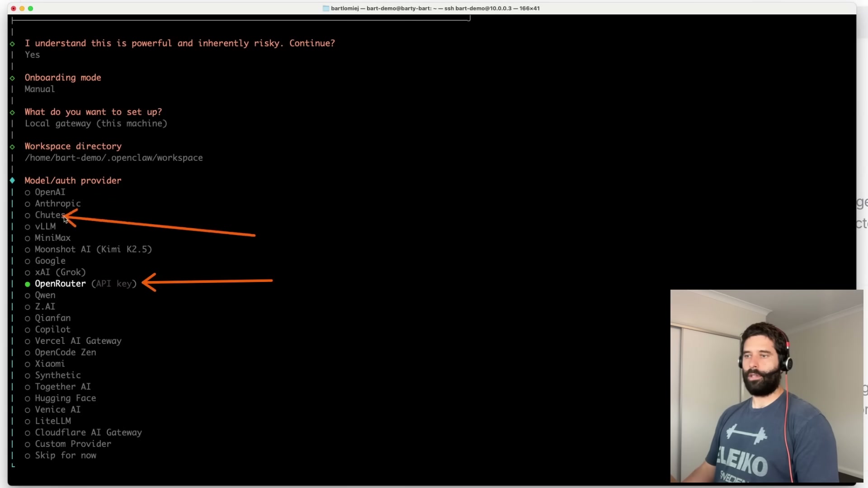Select the xAI (Grok) option
This screenshot has width=868, height=488.
55,272
